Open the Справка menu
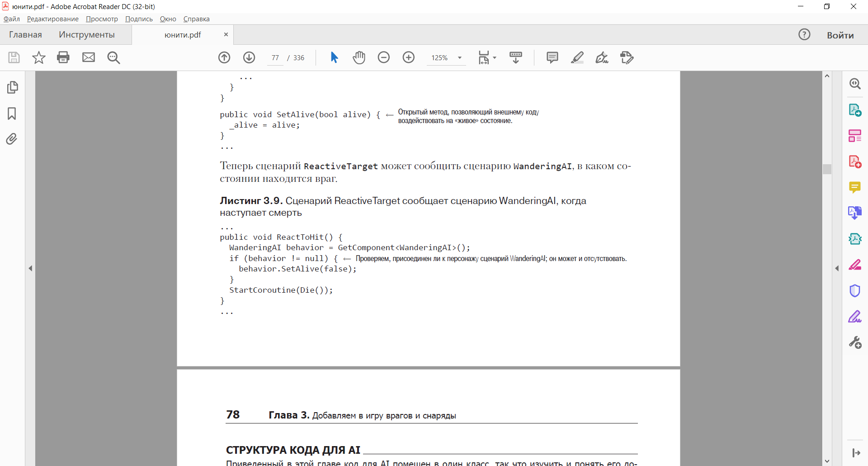The width and height of the screenshot is (868, 466). [x=196, y=19]
